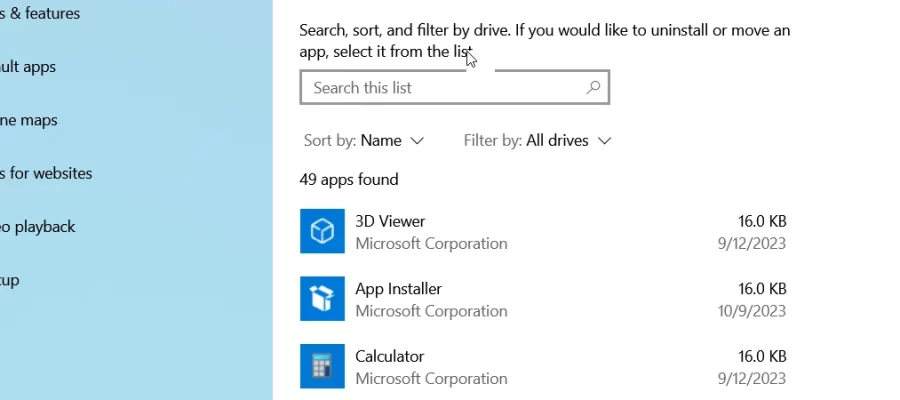This screenshot has width=900, height=400.
Task: Open Video playback in sidebar
Action: (x=37, y=227)
